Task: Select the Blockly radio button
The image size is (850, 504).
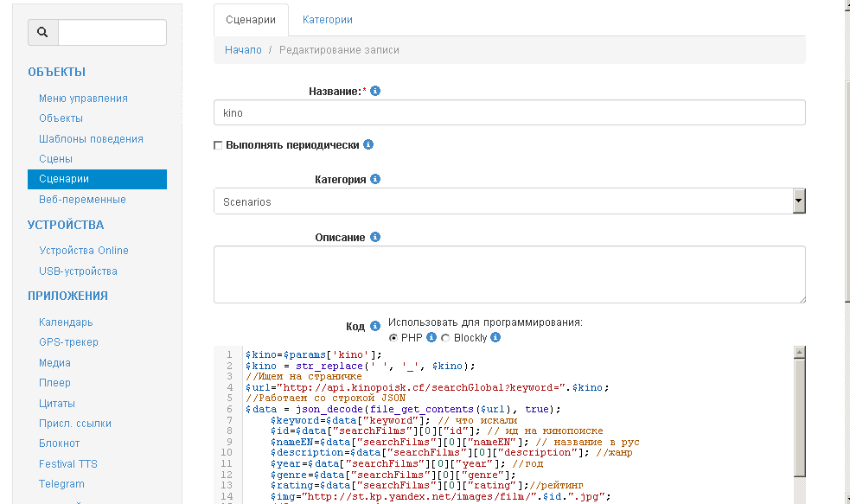Action: 446,337
